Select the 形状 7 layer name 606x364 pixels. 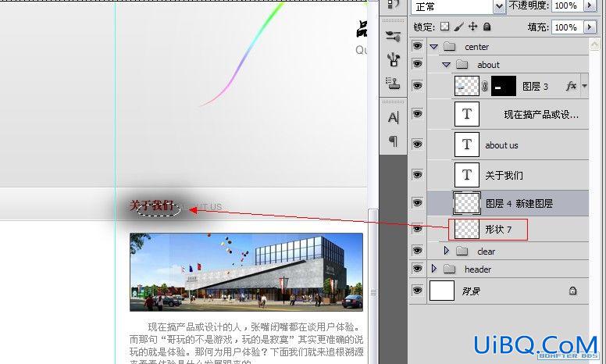(x=498, y=230)
